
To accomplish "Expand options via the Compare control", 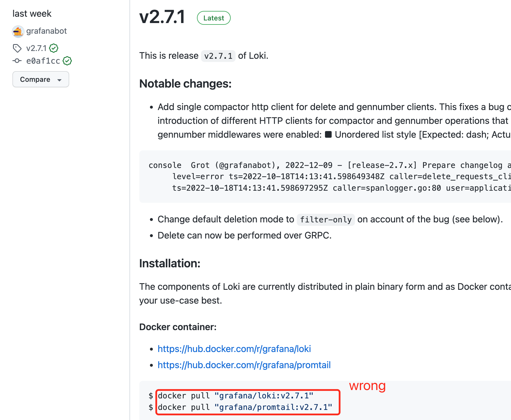I will click(x=41, y=79).
